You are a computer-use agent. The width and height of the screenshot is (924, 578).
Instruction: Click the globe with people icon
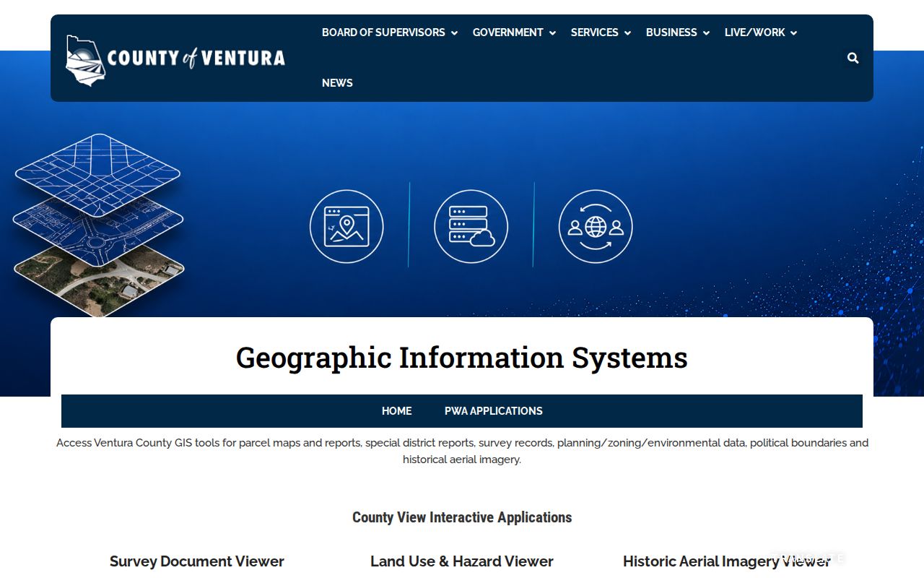point(596,226)
